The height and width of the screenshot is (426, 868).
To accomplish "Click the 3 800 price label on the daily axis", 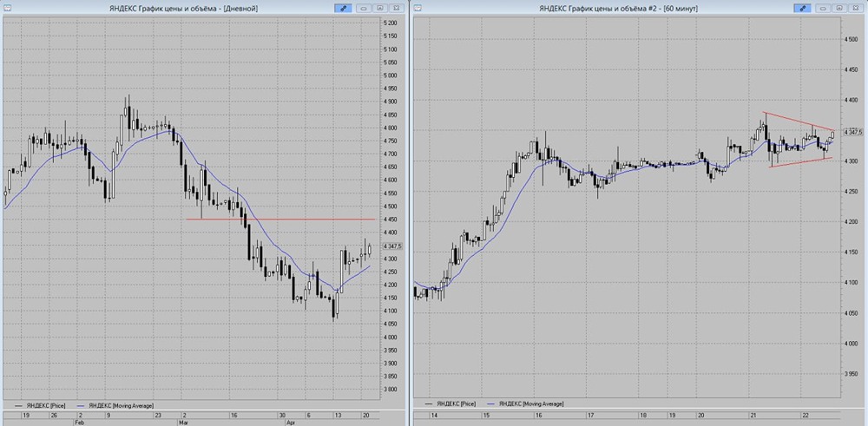I will (x=391, y=389).
